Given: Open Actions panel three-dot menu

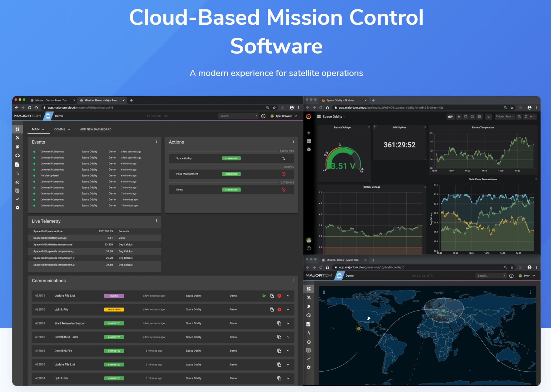Looking at the screenshot, I should [x=293, y=142].
